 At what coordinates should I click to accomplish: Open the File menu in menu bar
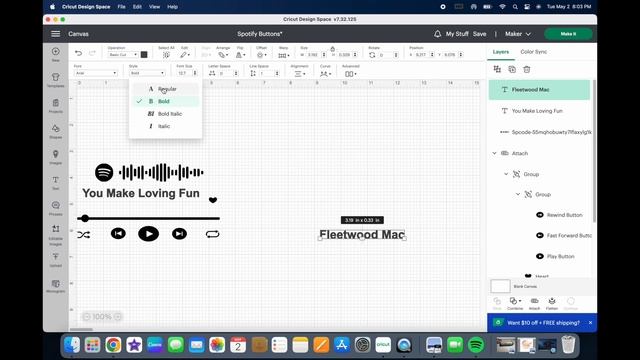point(121,7)
